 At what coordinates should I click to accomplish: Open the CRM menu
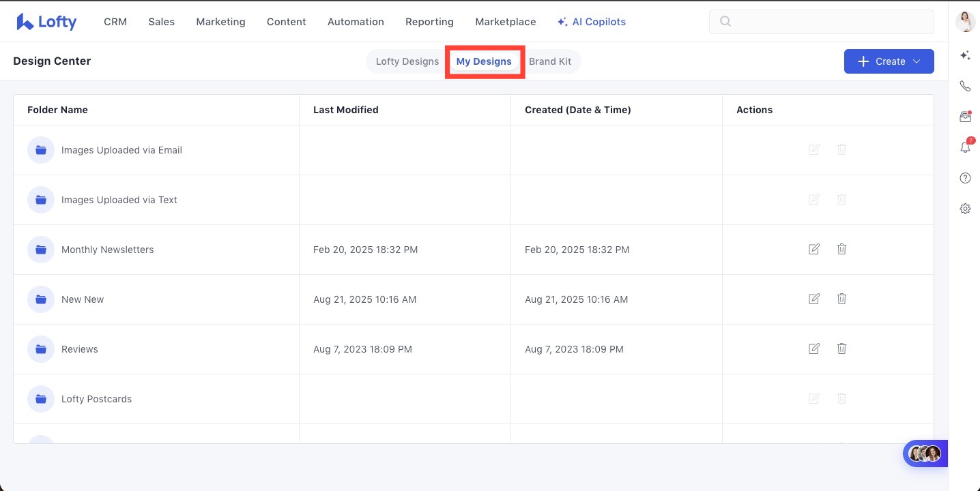coord(115,22)
